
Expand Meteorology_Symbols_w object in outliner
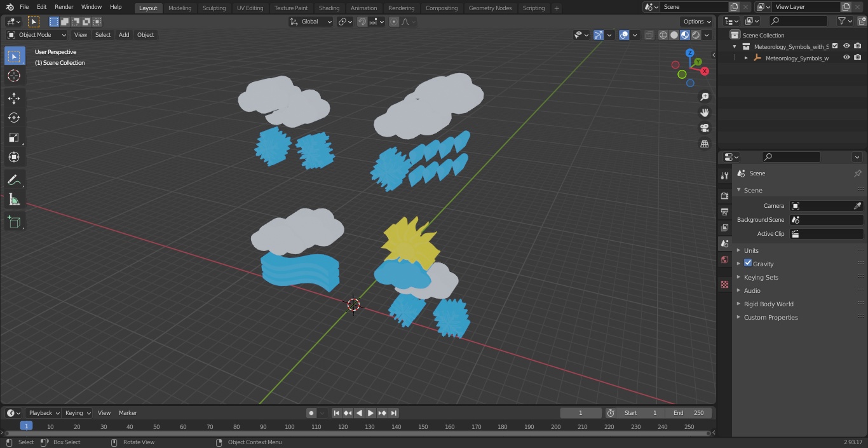coord(746,58)
